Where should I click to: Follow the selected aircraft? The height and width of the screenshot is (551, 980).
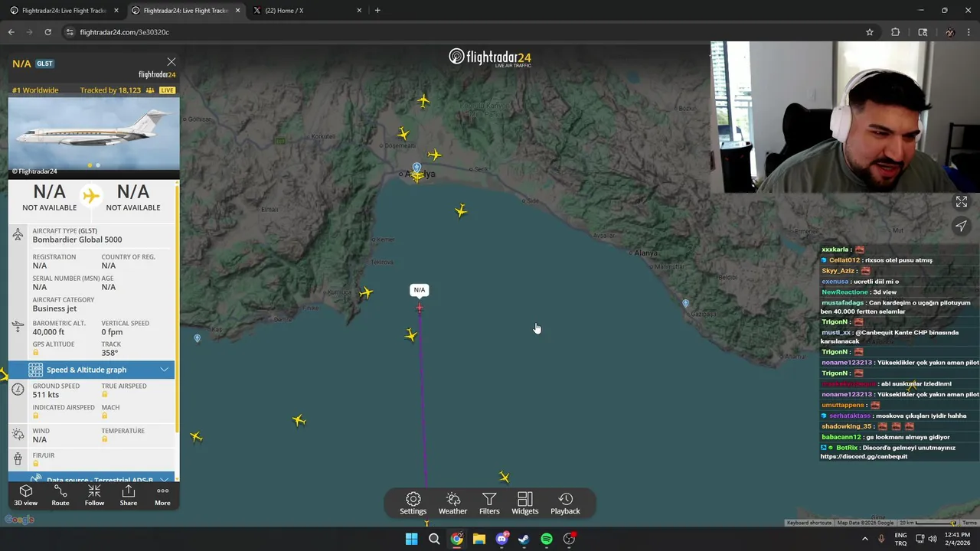point(94,495)
